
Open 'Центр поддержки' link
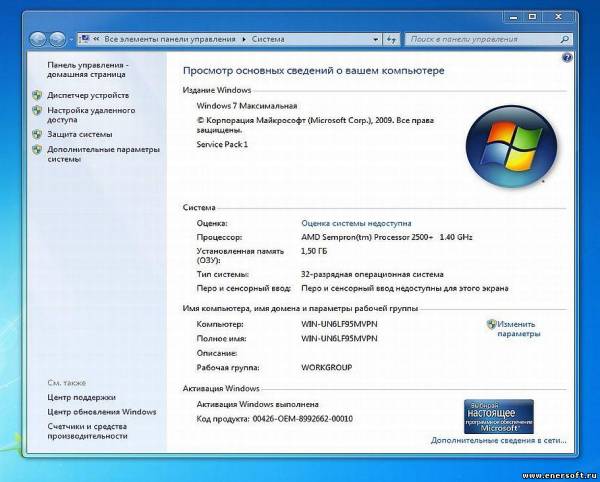82,397
